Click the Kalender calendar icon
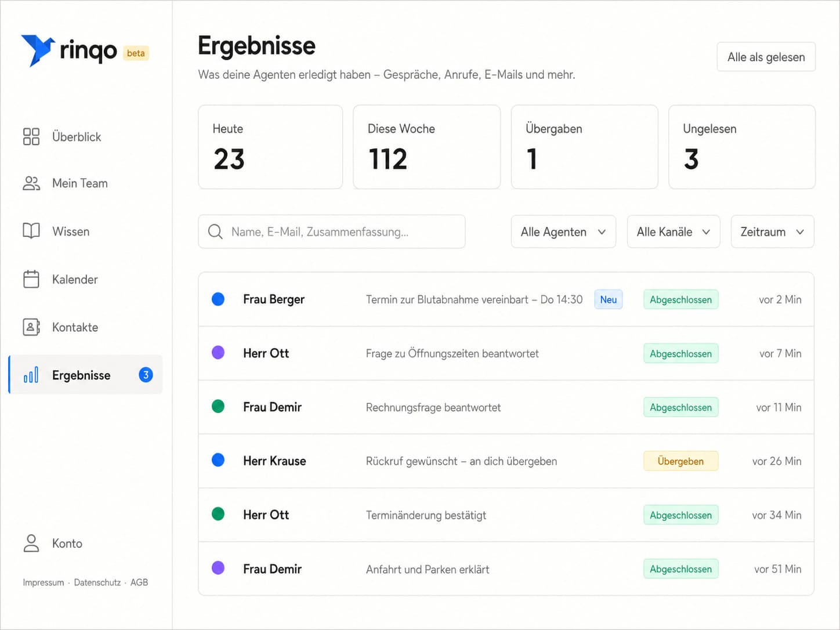 click(x=31, y=279)
